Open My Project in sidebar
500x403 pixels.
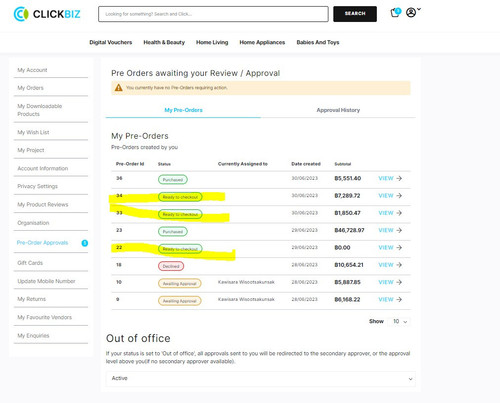coord(31,150)
